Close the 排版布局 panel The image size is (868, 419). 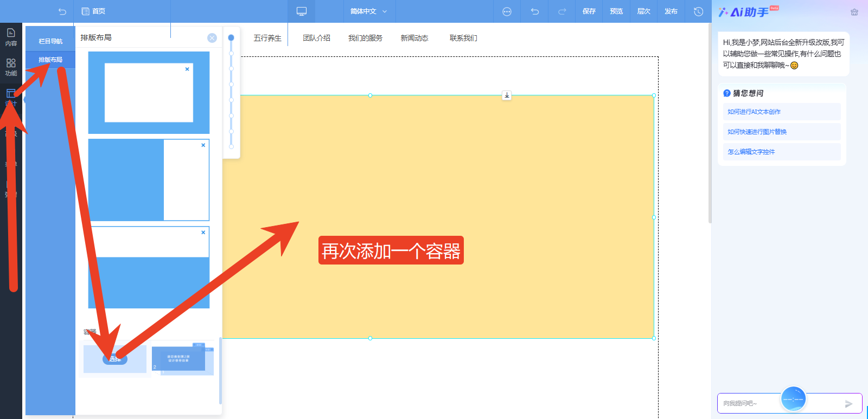(x=212, y=38)
